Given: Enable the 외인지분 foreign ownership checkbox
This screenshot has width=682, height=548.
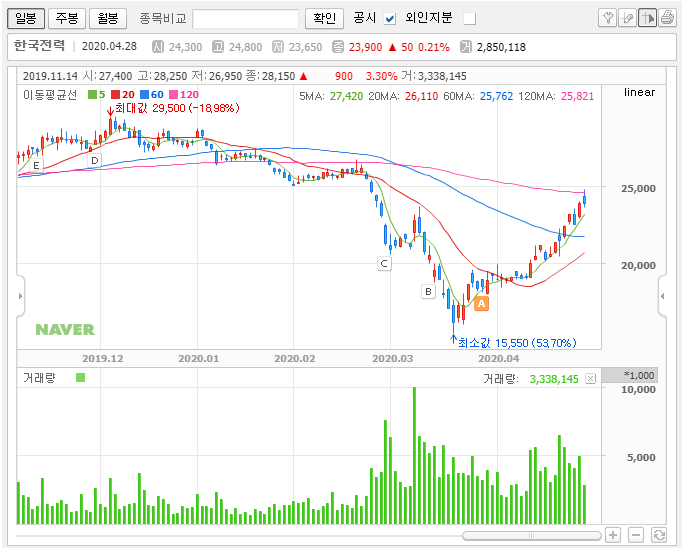Looking at the screenshot, I should point(470,19).
